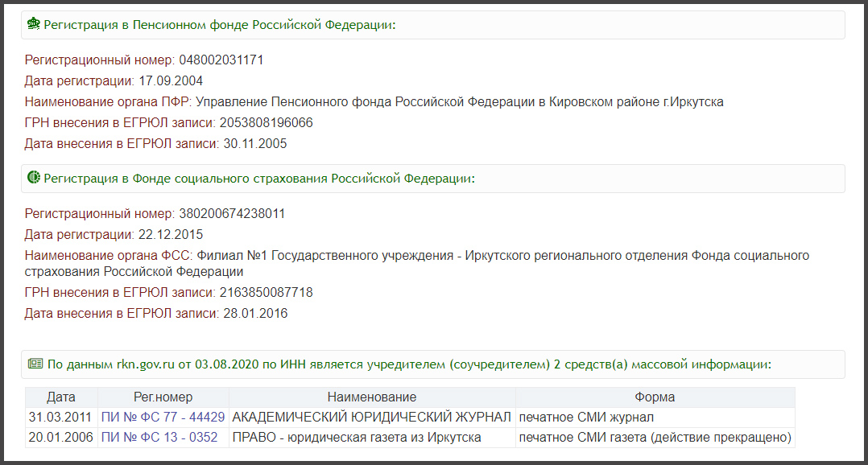Select the ПРАВО - юридическая газета cell

(357, 438)
